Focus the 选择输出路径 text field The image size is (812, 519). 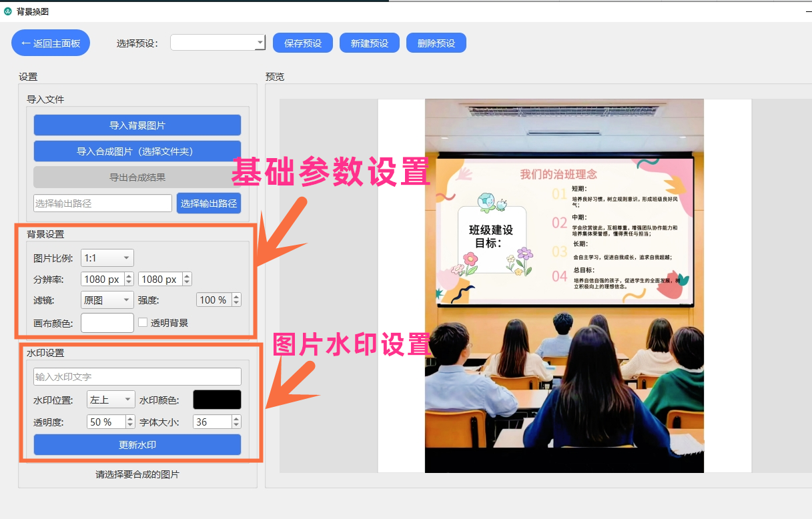coord(103,203)
